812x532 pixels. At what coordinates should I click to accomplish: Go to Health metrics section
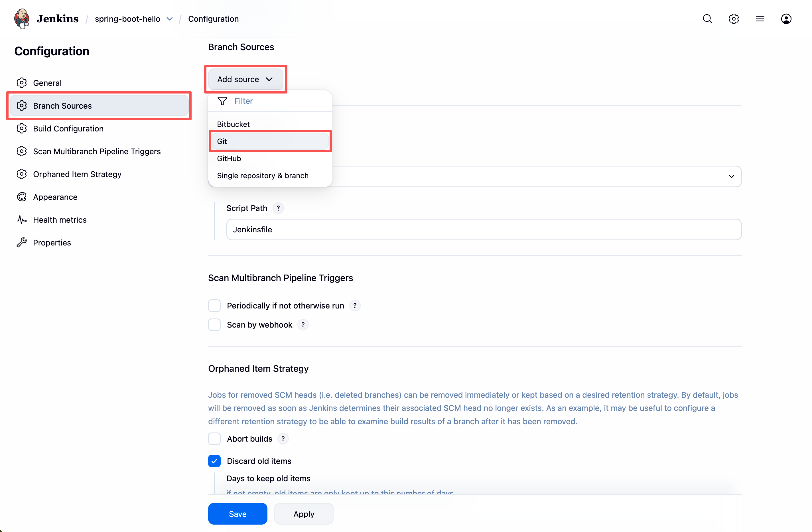60,220
